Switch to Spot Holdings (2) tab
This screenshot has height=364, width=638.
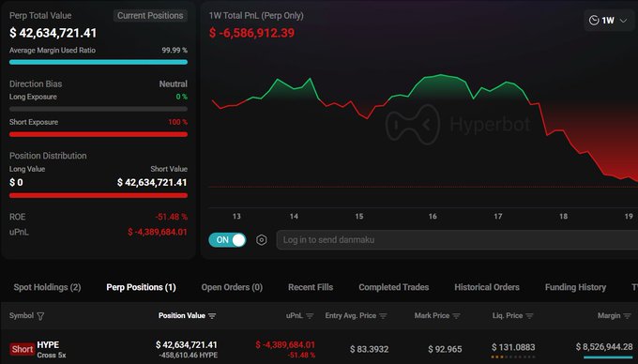47,287
